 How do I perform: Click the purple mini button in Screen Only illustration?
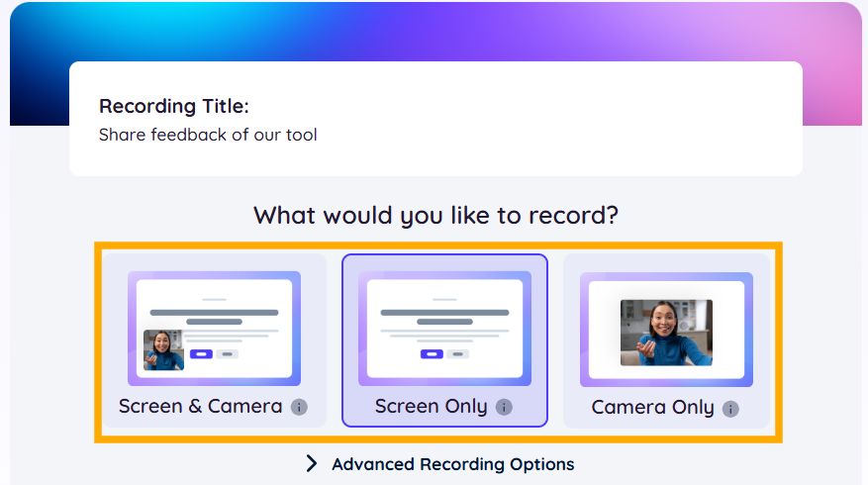[432, 353]
